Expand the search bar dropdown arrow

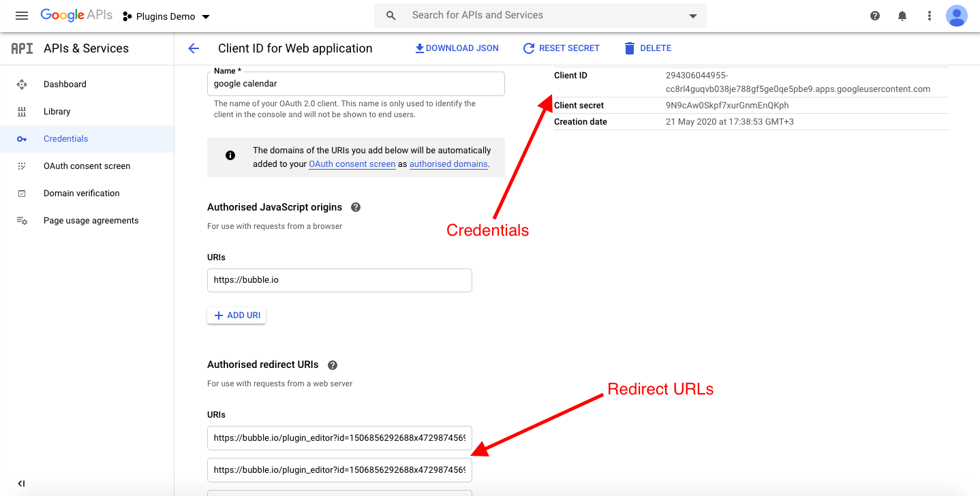693,16
